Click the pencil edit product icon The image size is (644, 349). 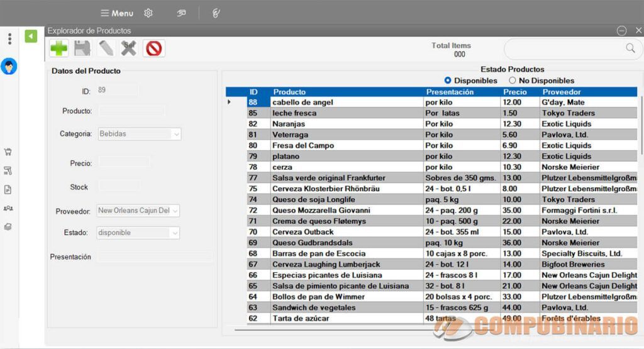[x=106, y=48]
